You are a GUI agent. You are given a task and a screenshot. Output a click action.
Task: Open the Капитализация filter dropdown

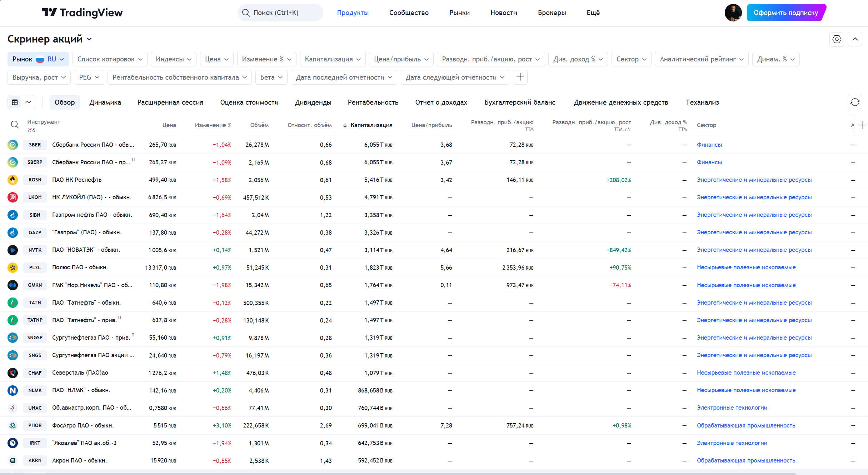coord(333,59)
